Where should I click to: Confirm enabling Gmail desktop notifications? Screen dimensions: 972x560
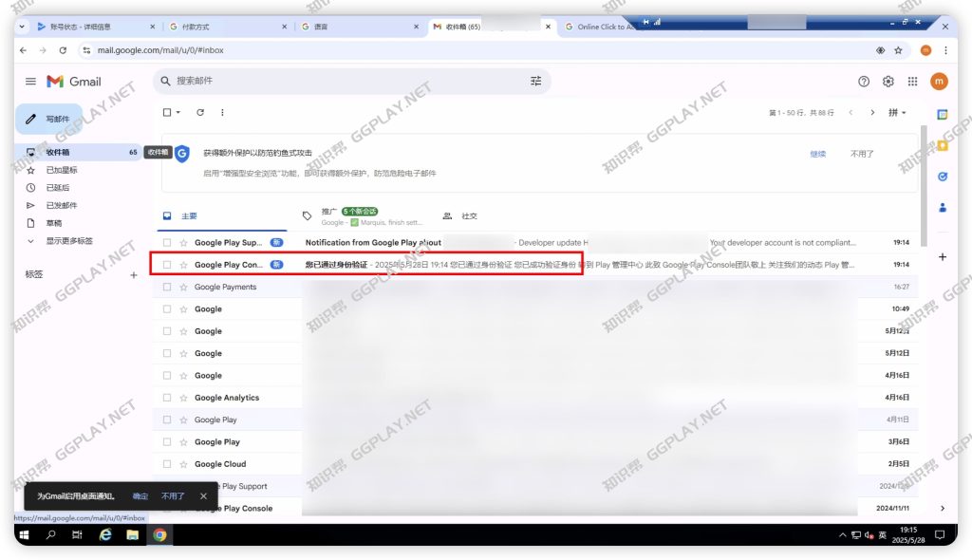[140, 496]
